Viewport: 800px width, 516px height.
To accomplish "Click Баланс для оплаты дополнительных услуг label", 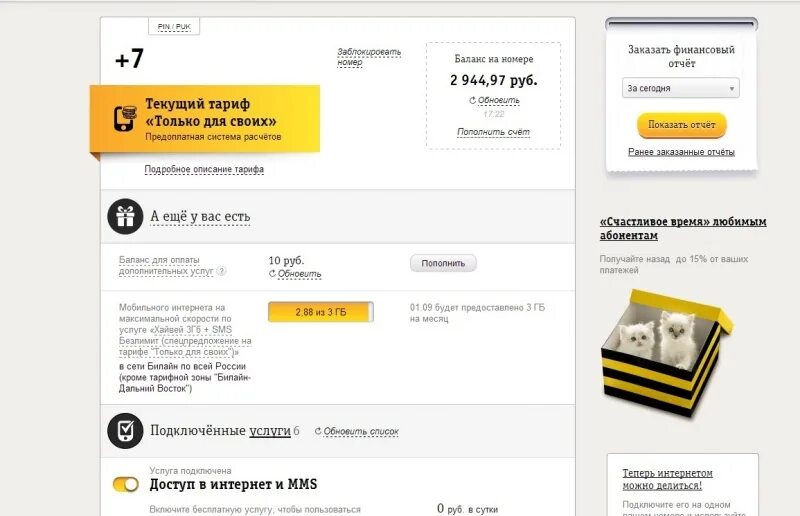I will [x=166, y=265].
